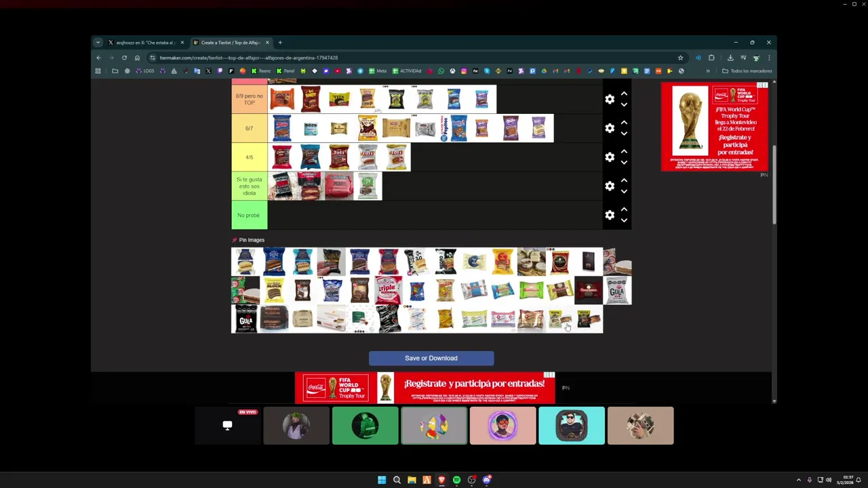Select the Bart Simpson avatar participant tile
Screen dimensions: 868x488
point(434,426)
